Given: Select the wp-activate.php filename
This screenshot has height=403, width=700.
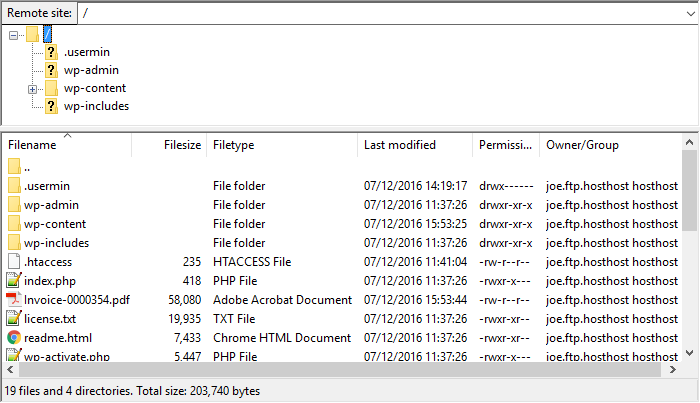Looking at the screenshot, I should pos(67,357).
